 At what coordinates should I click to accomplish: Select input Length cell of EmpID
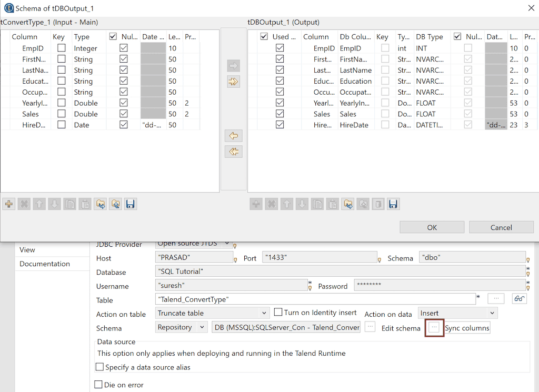(175, 48)
